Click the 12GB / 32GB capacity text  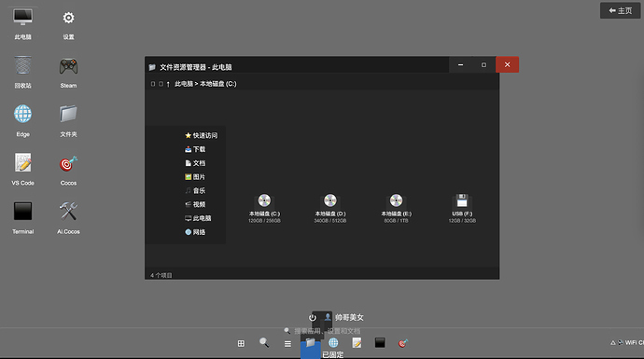pos(462,221)
